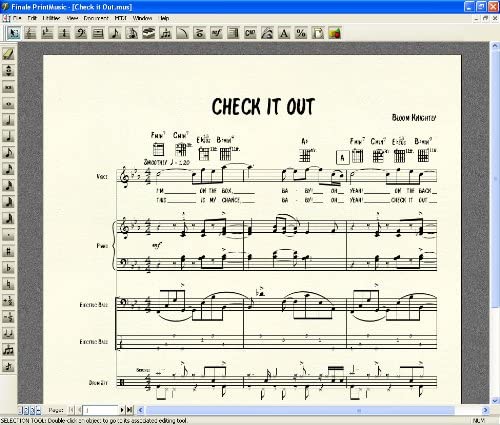The height and width of the screenshot is (425, 500).
Task: Toggle the tie tool in palette
Action: coord(8,333)
